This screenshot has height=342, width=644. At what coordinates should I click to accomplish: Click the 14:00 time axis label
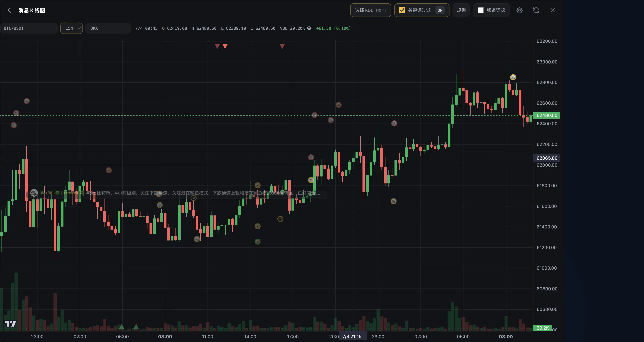pyautogui.click(x=250, y=337)
